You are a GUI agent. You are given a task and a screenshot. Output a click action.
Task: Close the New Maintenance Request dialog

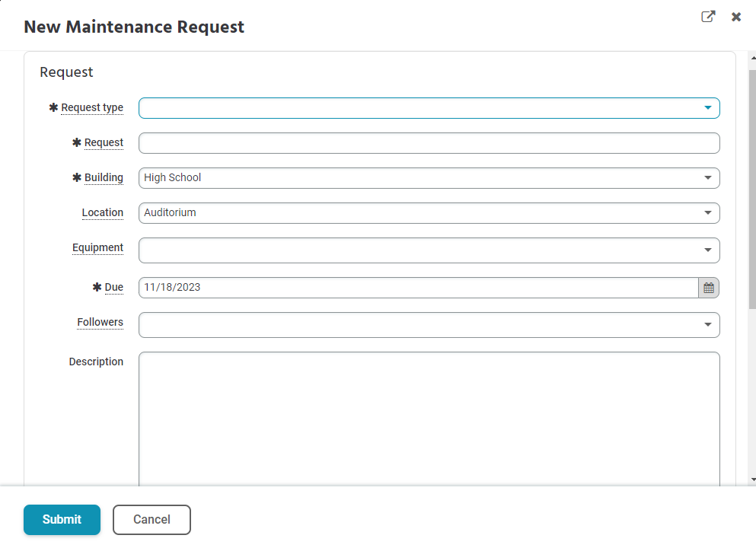pos(736,17)
